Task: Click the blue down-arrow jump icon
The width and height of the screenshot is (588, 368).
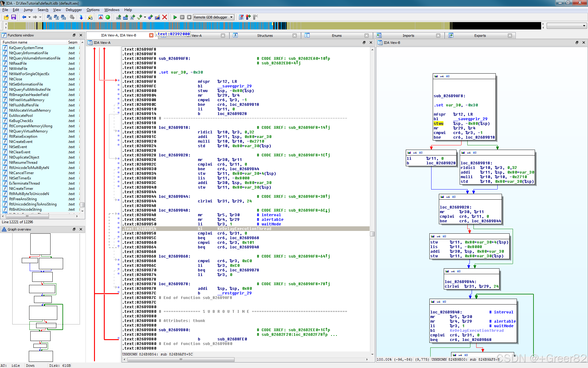Action: click(81, 17)
